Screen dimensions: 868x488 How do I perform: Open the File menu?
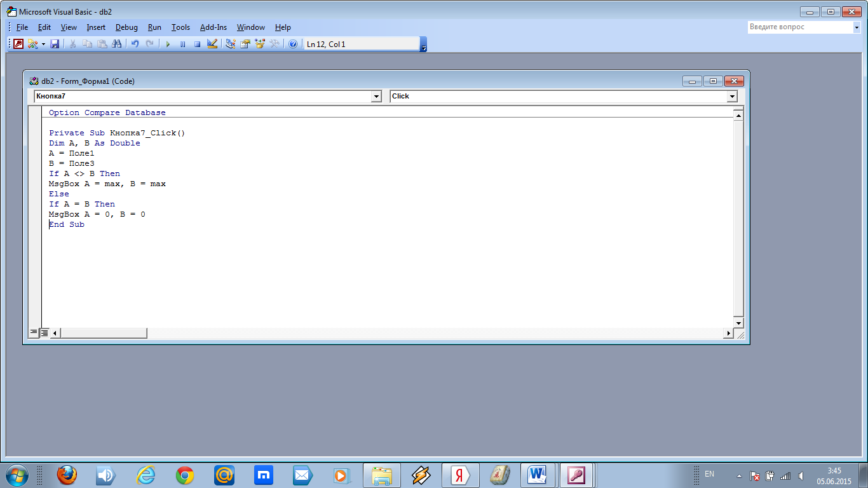[22, 27]
